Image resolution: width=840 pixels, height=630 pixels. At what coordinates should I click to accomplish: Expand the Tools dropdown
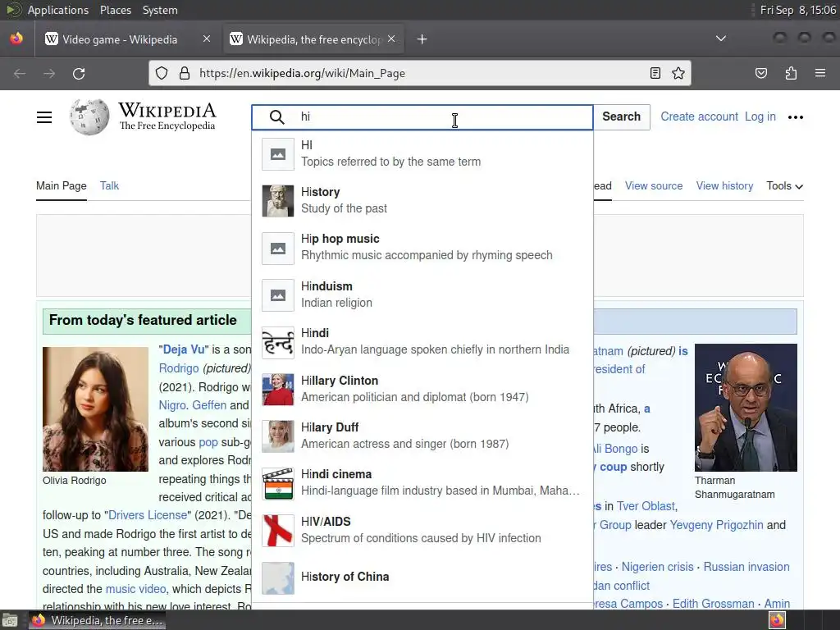pyautogui.click(x=785, y=186)
